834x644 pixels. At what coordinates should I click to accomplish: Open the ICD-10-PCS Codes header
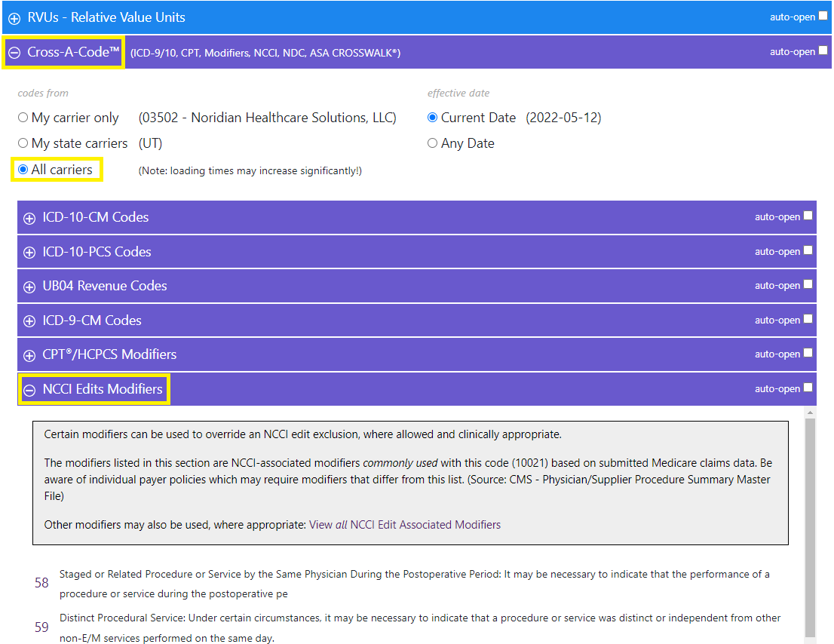click(417, 252)
